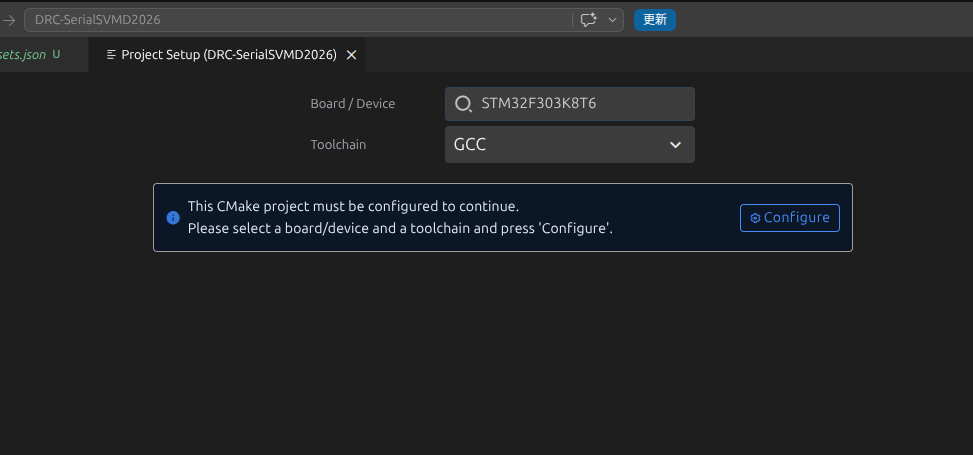Image resolution: width=973 pixels, height=455 pixels.
Task: Click the U status badge on sets.json tab
Action: point(56,55)
